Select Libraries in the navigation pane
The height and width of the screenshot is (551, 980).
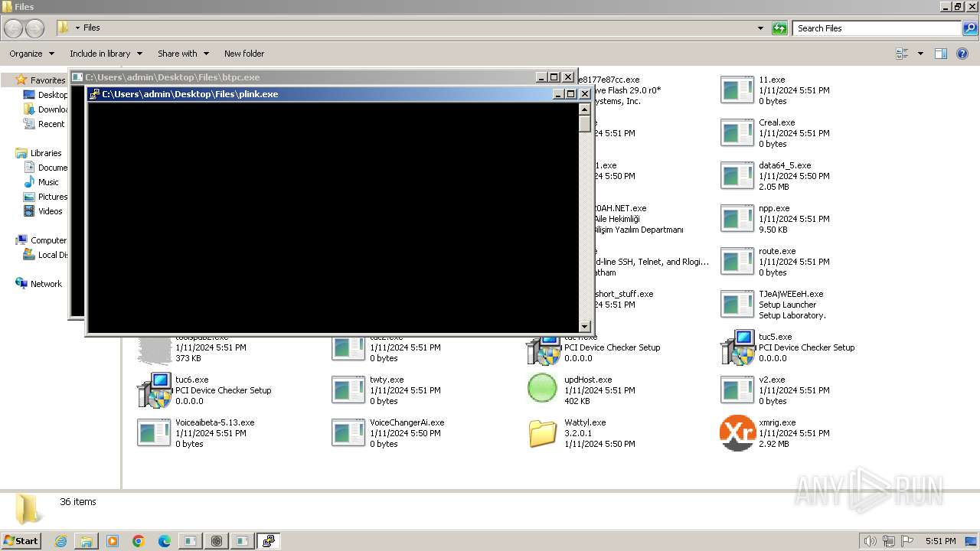coord(46,153)
